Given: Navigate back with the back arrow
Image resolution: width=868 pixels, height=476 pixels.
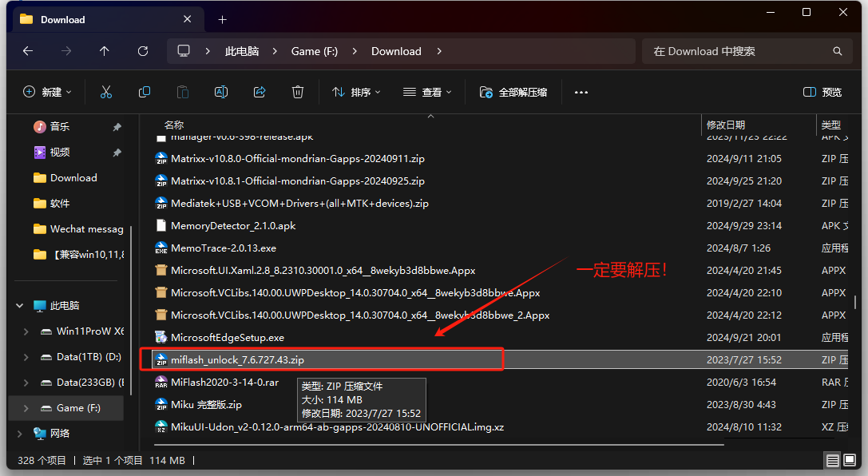Looking at the screenshot, I should [28, 51].
